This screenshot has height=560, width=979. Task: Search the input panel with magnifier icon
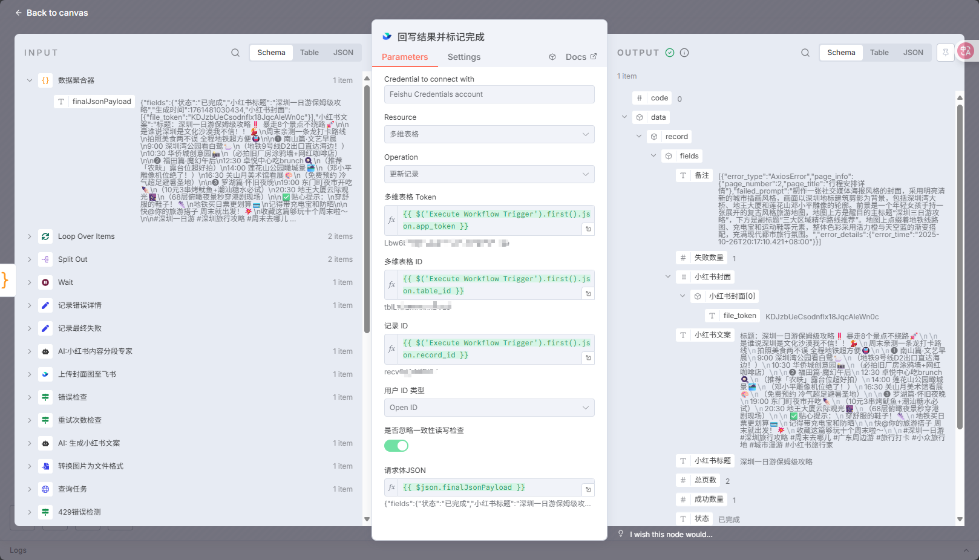pos(235,53)
